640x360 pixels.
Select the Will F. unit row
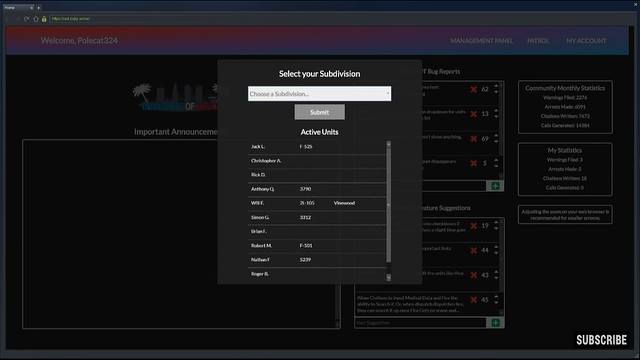pyautogui.click(x=317, y=203)
